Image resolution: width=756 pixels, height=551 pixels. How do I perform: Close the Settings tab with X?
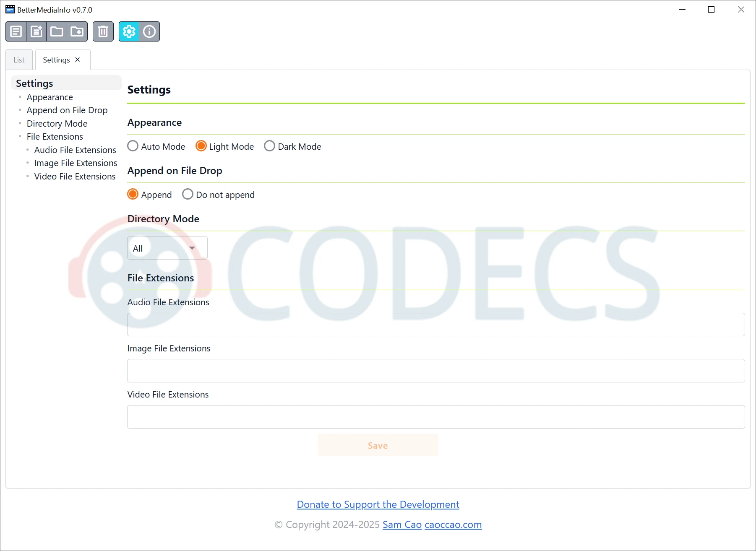point(78,60)
